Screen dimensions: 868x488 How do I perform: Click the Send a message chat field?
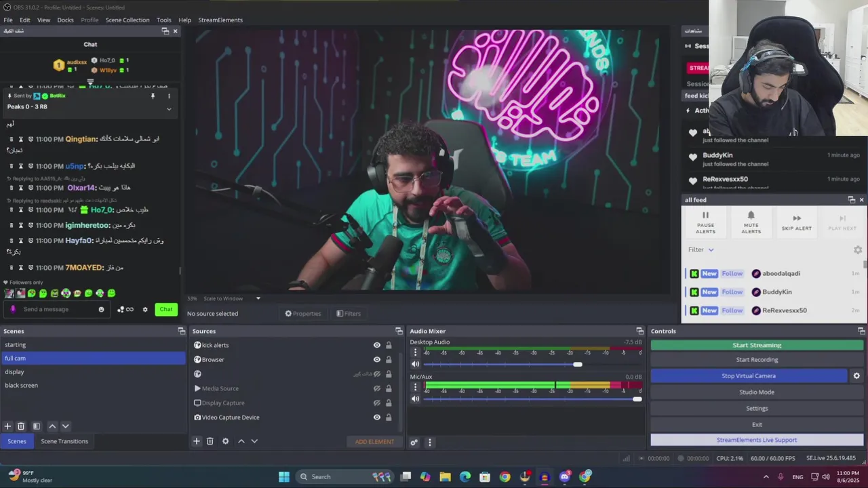click(58, 310)
